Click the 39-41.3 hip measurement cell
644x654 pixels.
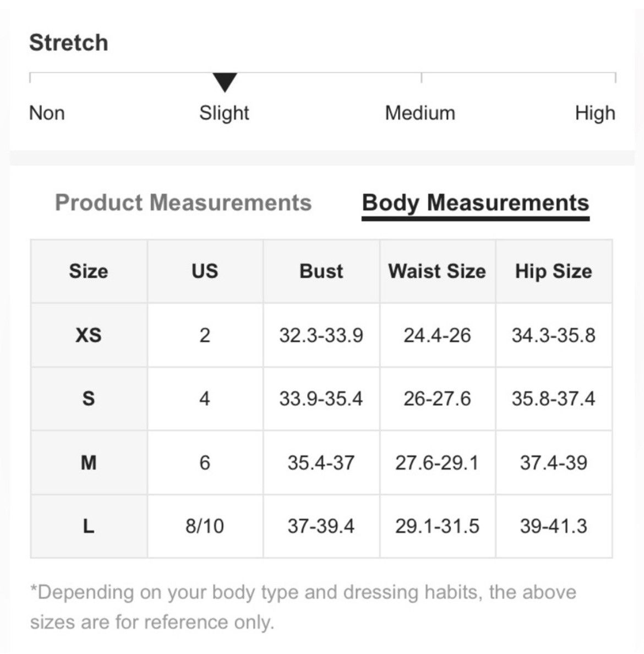(x=554, y=526)
